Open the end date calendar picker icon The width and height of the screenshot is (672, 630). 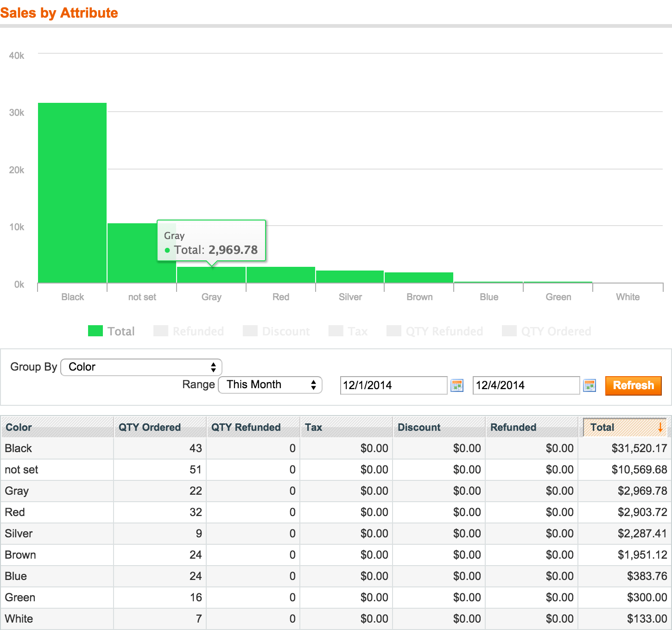tap(590, 385)
